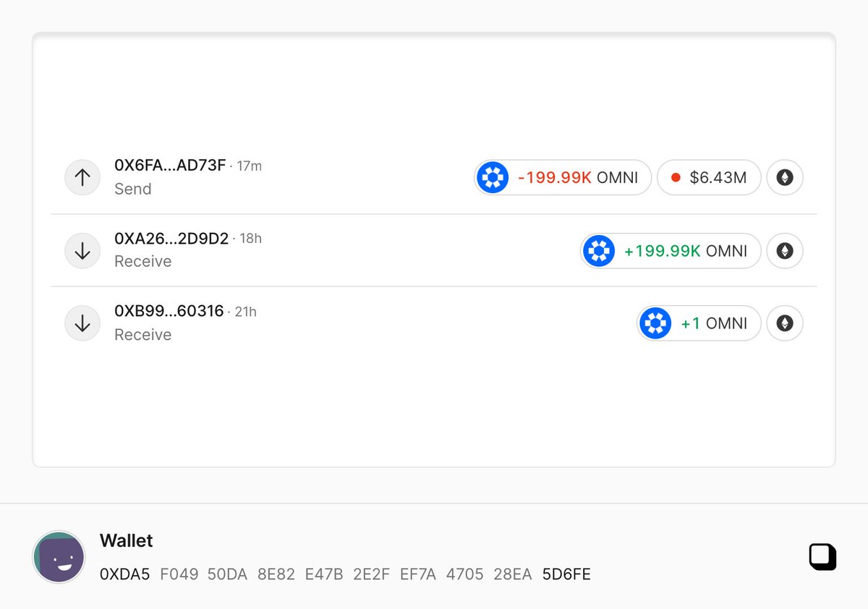Select the OMNI icon on the +1 OMNI transaction
The height and width of the screenshot is (609, 868).
[655, 323]
